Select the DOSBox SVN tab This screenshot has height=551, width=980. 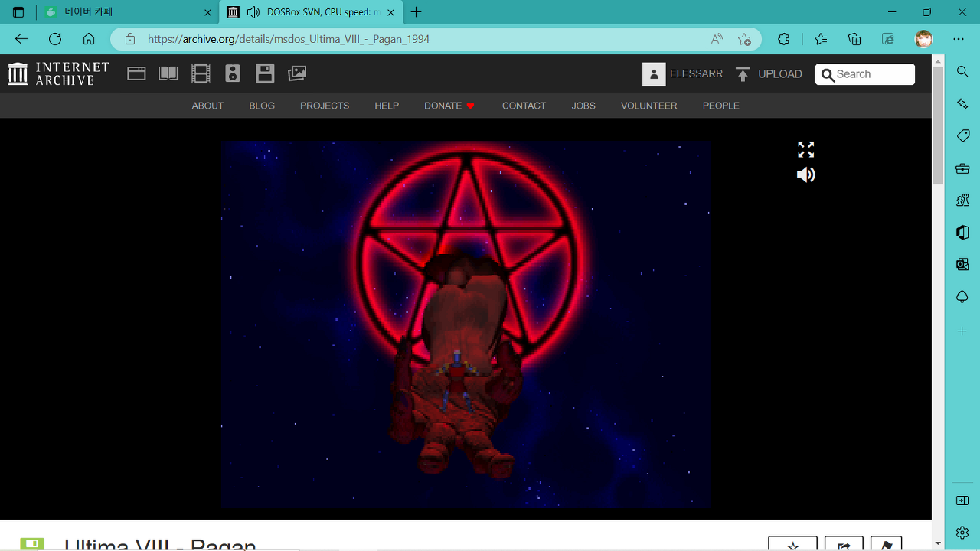(x=311, y=12)
